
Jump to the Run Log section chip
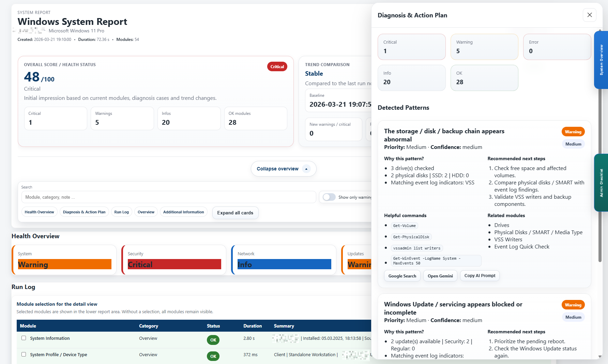click(x=121, y=212)
